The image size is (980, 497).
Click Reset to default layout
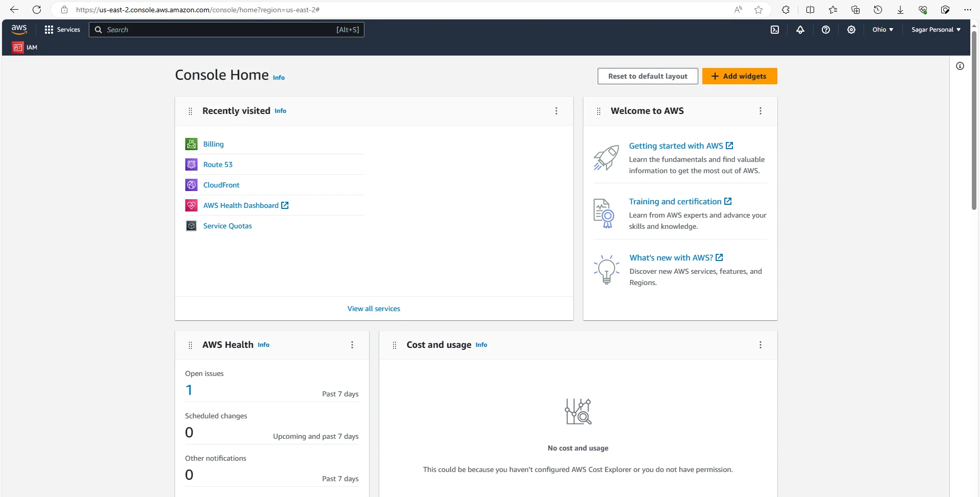pos(648,76)
